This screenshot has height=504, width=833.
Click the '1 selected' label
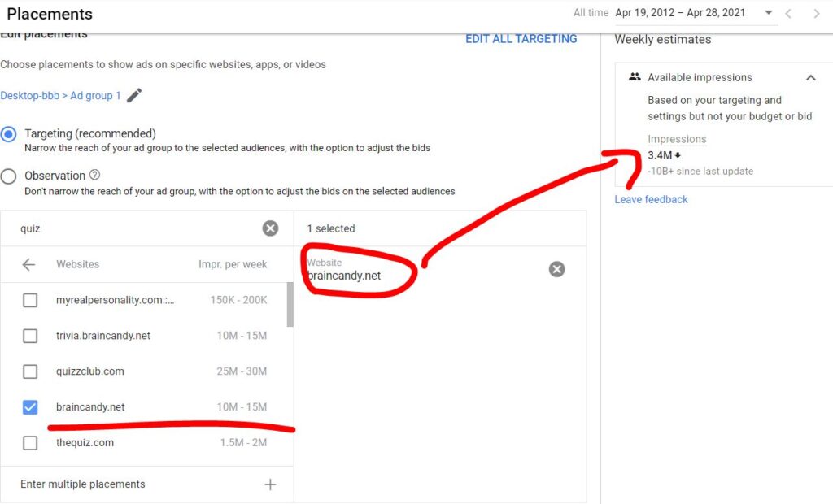click(x=331, y=228)
